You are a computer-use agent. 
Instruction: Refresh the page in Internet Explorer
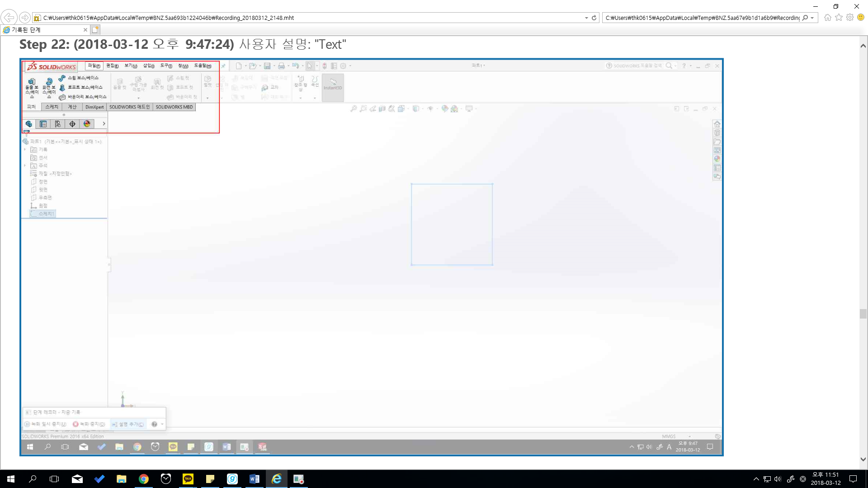click(x=594, y=18)
